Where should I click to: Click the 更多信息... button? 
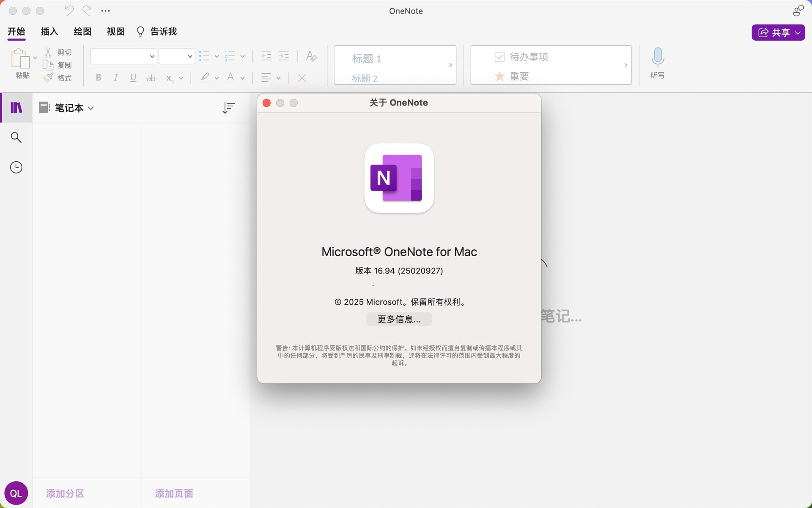[399, 319]
